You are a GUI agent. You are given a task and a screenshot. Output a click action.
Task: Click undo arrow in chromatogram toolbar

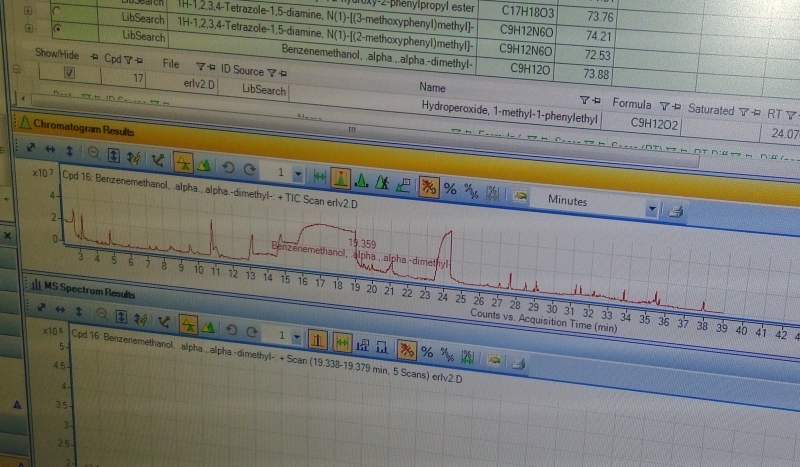(x=228, y=167)
